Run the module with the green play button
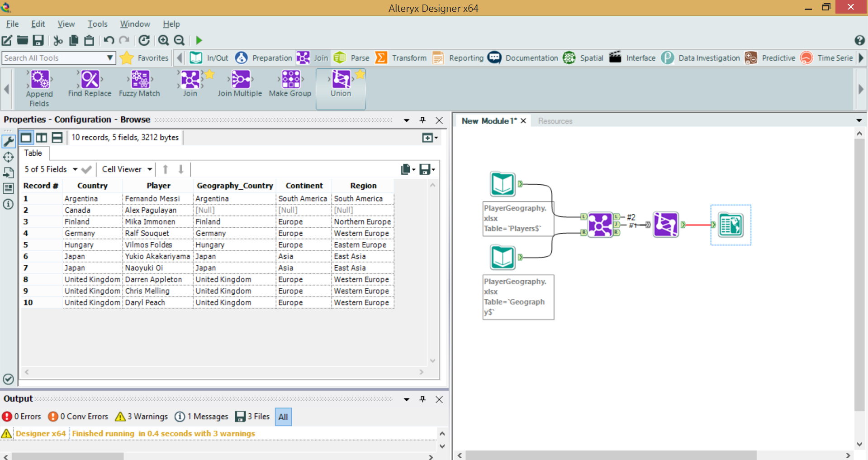868x460 pixels. pyautogui.click(x=199, y=40)
